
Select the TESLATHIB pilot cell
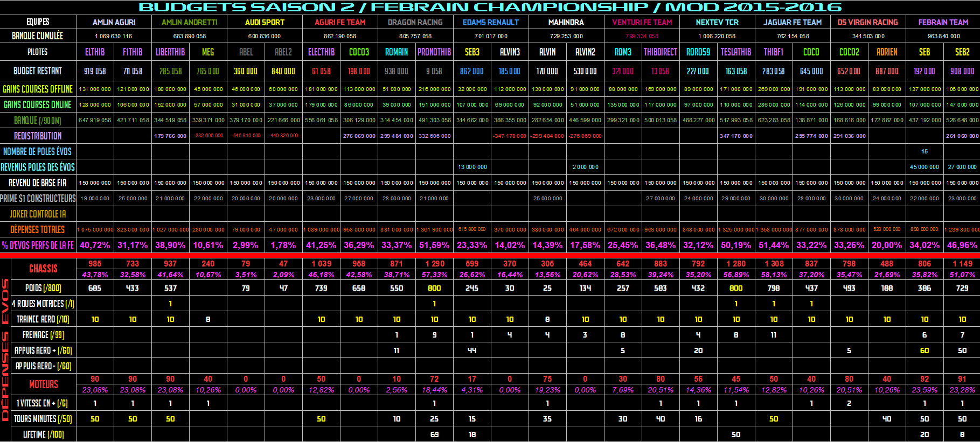[735, 52]
